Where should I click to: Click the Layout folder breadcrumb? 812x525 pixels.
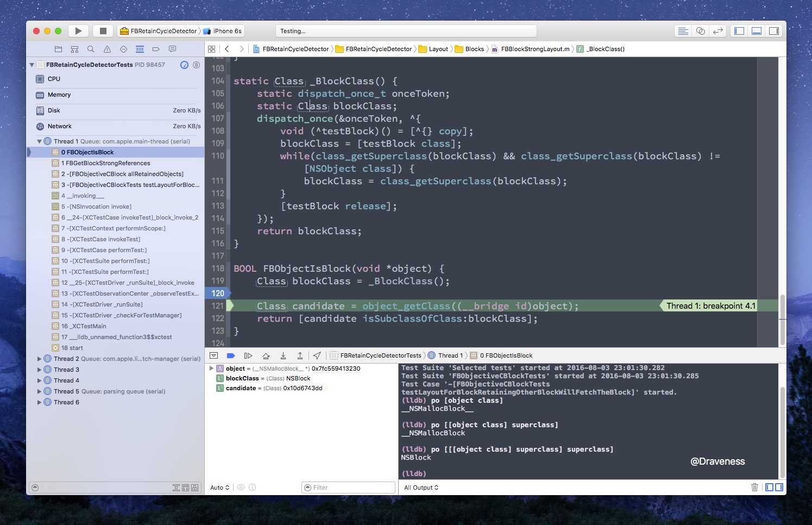(x=433, y=49)
